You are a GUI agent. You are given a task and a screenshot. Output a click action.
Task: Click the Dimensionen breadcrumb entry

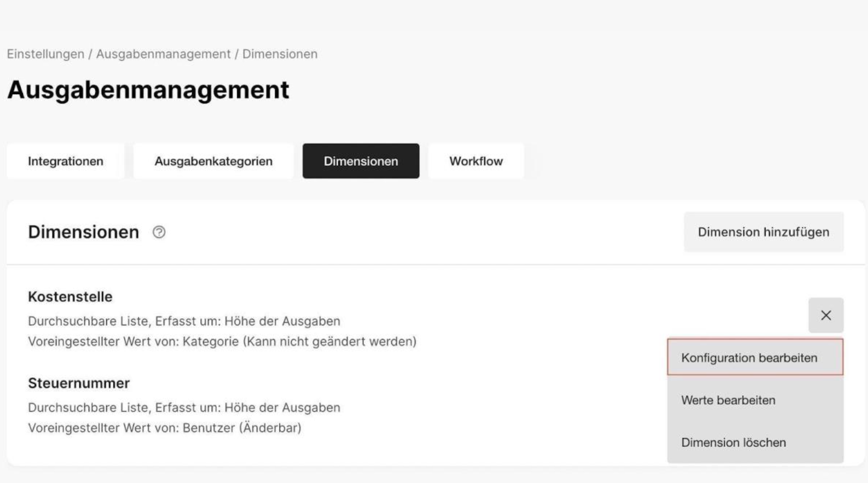(280, 54)
